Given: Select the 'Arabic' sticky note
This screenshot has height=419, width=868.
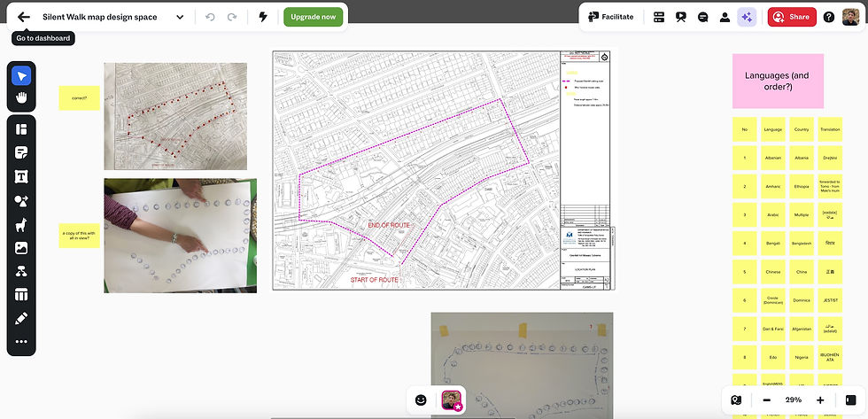Looking at the screenshot, I should tap(772, 214).
